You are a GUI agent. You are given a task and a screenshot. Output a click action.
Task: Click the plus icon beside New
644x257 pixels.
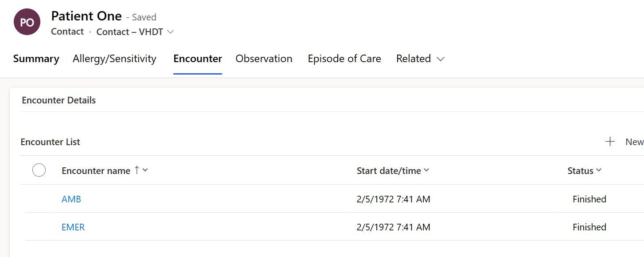tap(610, 142)
